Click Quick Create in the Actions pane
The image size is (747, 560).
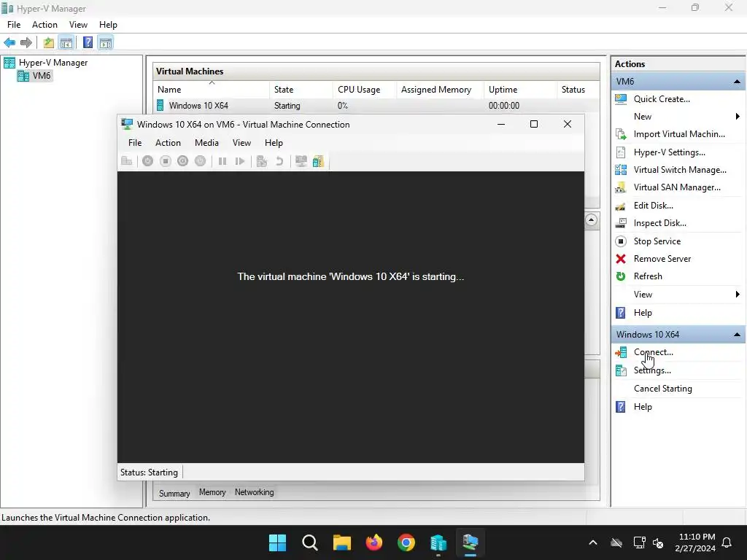pos(662,99)
